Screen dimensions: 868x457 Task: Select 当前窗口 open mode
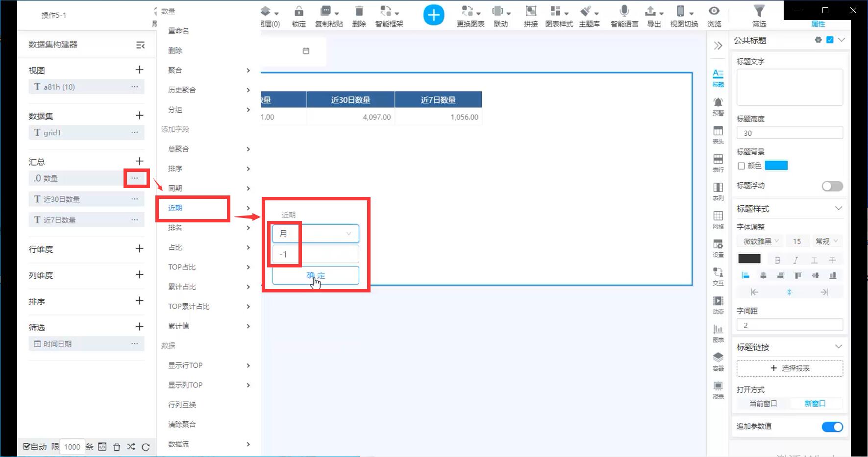pos(763,404)
